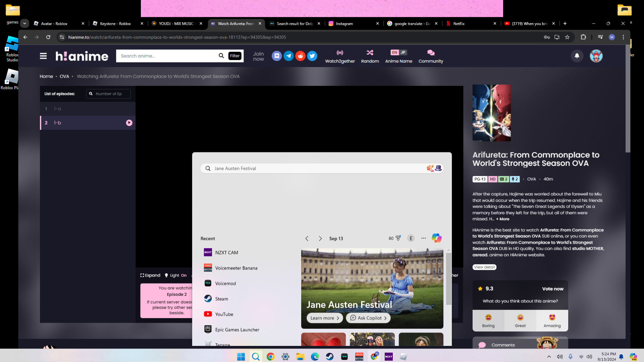Select episode 1 (1-a) in list
This screenshot has height=362, width=644.
[x=88, y=109]
